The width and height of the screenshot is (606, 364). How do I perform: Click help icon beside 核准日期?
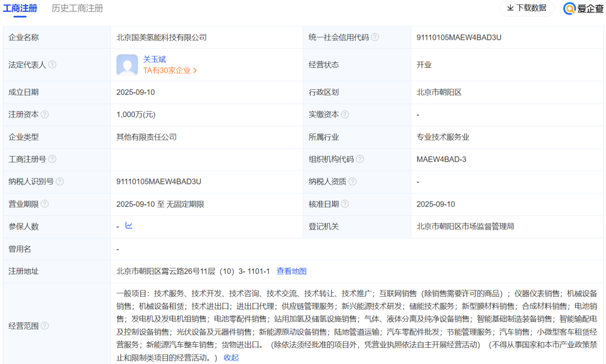tap(345, 204)
